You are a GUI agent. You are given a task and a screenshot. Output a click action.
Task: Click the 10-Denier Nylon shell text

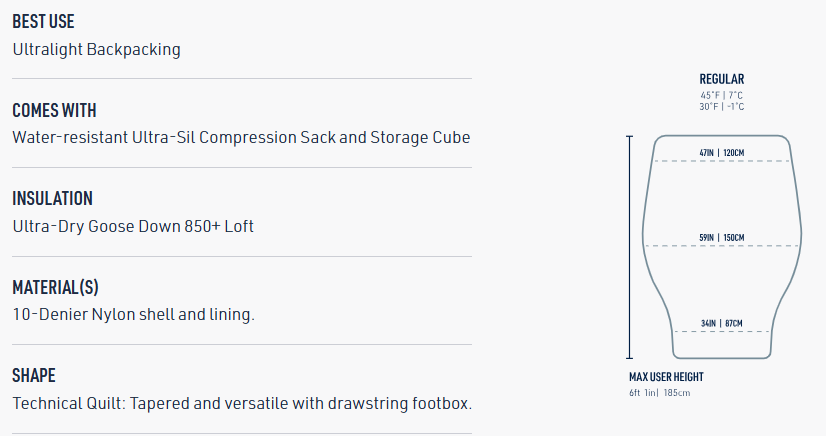click(x=133, y=314)
